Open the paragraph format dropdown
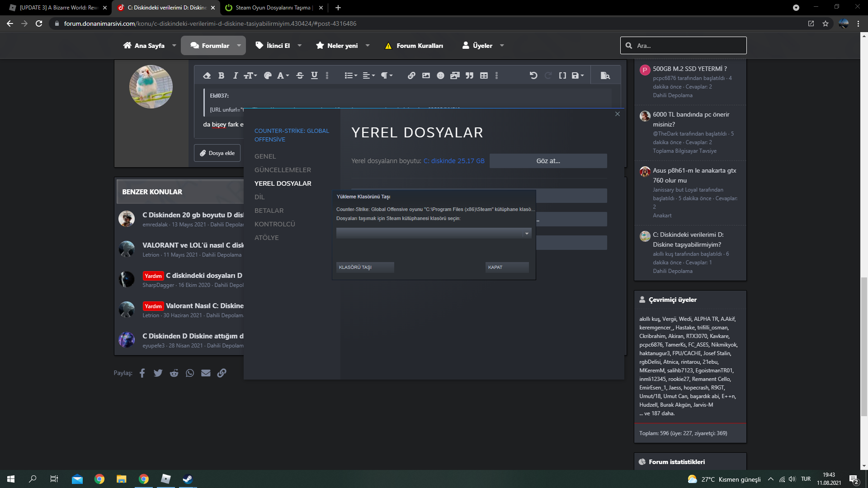868x488 pixels. click(x=387, y=75)
